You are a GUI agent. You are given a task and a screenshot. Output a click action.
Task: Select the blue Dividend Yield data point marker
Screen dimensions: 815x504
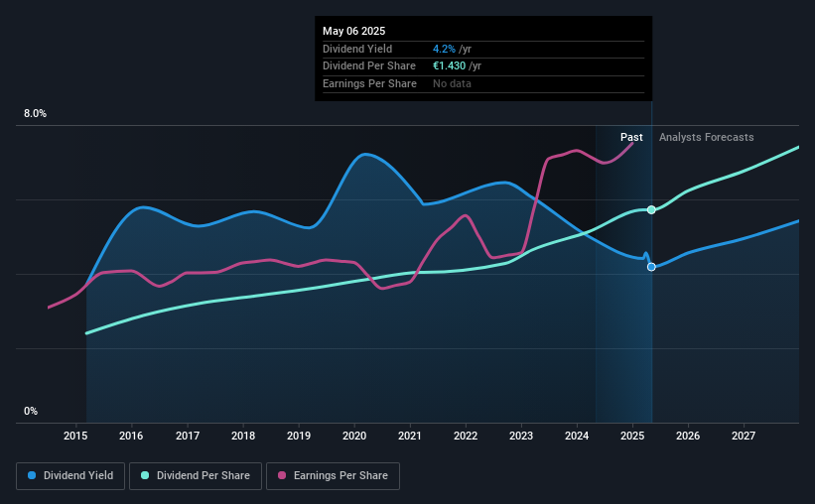(x=651, y=267)
